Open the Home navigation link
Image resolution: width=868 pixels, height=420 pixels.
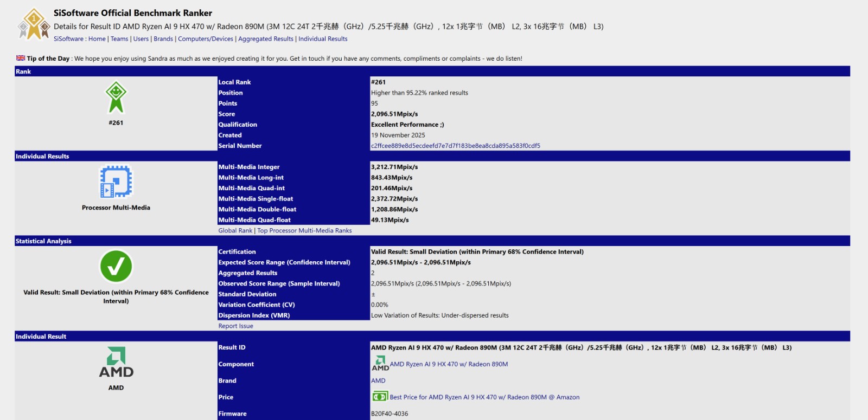(x=97, y=39)
